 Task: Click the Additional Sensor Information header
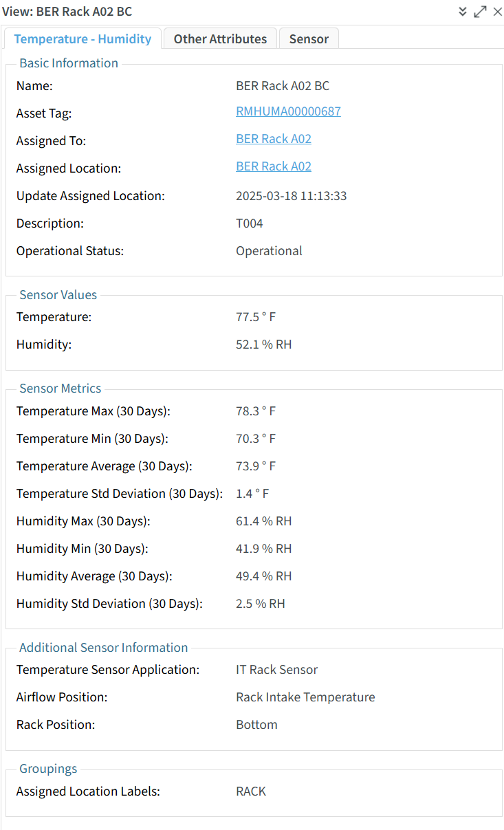(103, 648)
